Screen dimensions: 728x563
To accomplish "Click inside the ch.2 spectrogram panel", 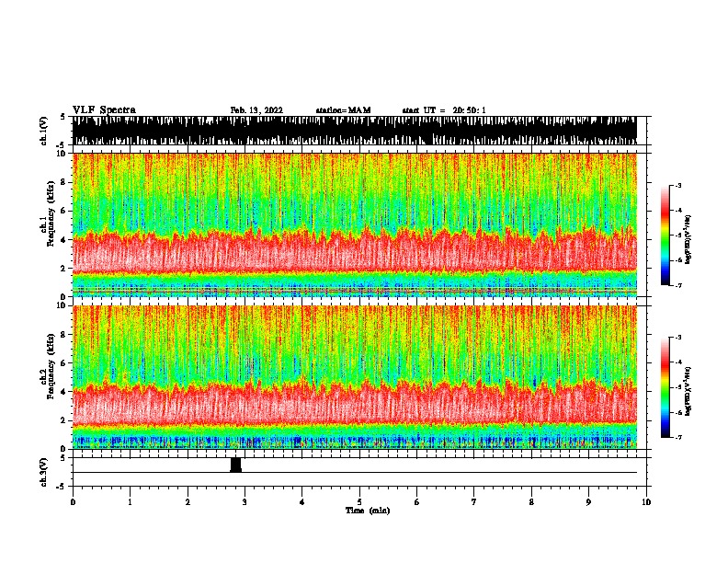I will tap(355, 377).
